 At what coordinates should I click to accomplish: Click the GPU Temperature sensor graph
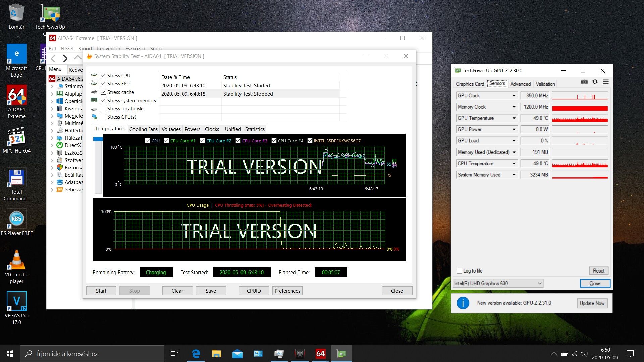(x=580, y=118)
